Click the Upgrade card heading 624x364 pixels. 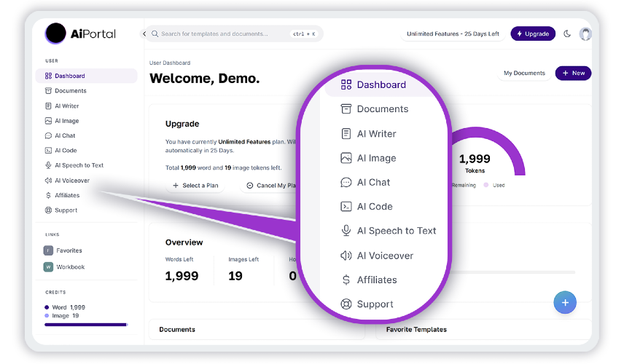[x=182, y=124]
